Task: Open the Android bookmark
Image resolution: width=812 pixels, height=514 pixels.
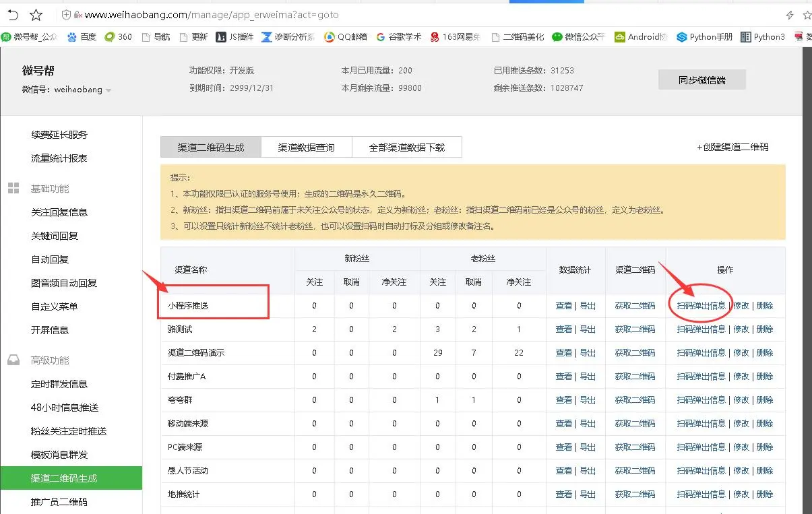Action: click(642, 37)
